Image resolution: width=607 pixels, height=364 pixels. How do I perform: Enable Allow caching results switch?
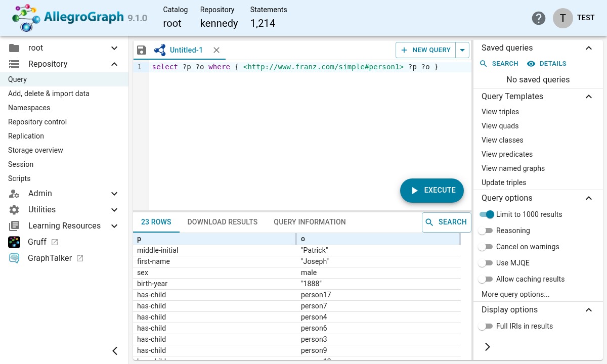[486, 279]
